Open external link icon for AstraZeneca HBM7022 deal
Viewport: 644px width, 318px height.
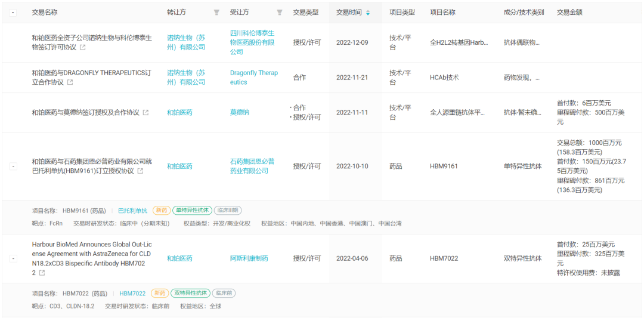42,273
